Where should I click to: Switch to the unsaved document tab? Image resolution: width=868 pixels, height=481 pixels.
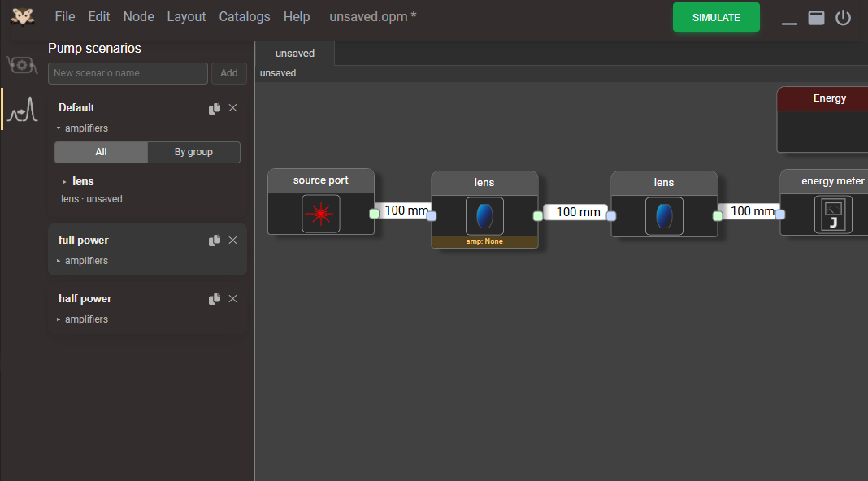(x=295, y=54)
